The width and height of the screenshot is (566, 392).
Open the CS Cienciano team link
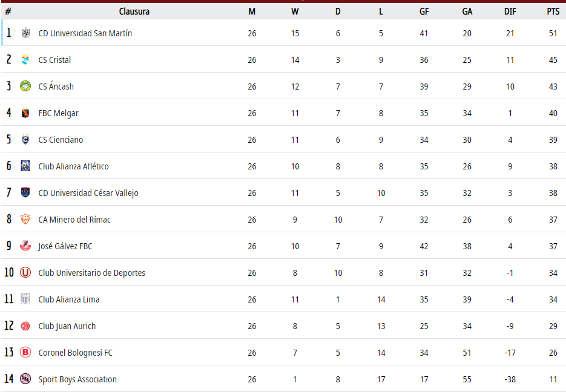tap(61, 140)
